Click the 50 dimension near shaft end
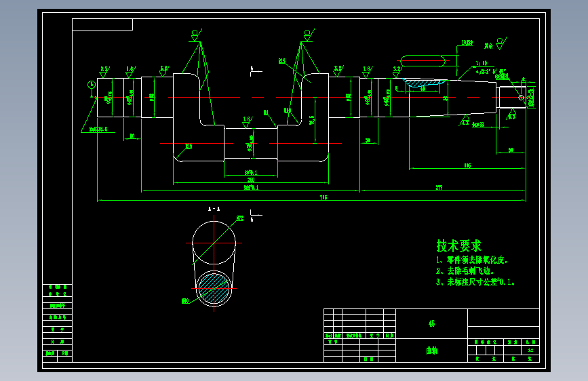The image size is (588, 381). click(511, 150)
